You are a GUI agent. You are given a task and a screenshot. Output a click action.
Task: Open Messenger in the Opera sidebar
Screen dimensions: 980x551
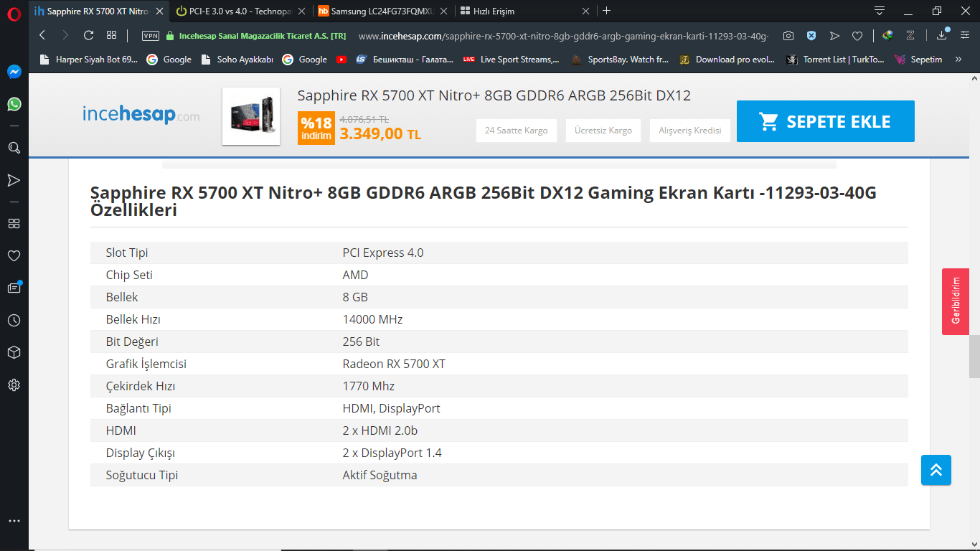[14, 72]
